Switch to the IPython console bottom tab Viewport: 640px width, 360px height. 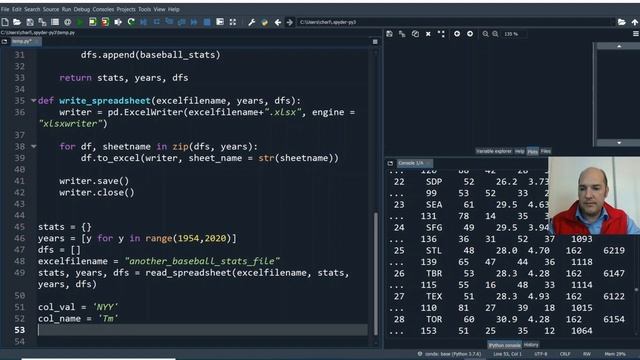(504, 345)
